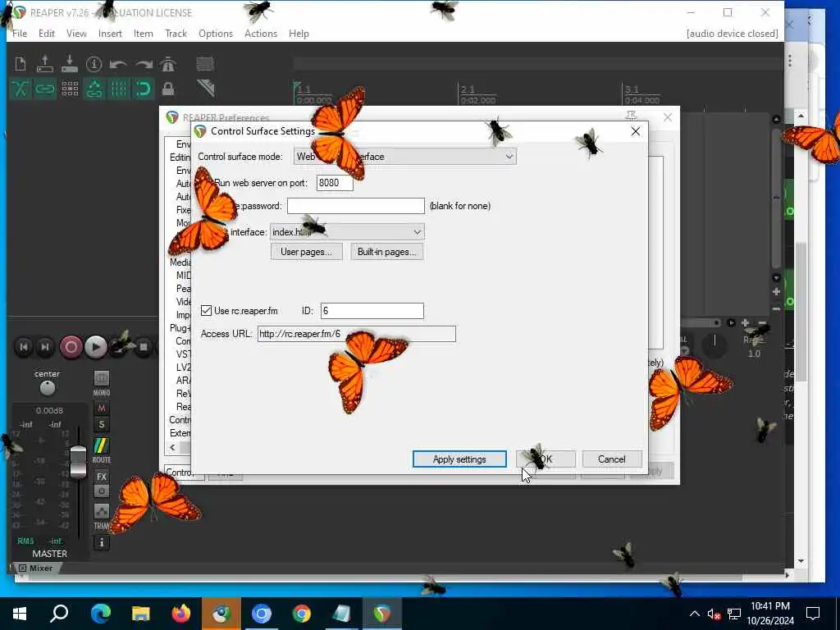The height and width of the screenshot is (630, 840).
Task: Go to project start transport button
Action: [24, 347]
